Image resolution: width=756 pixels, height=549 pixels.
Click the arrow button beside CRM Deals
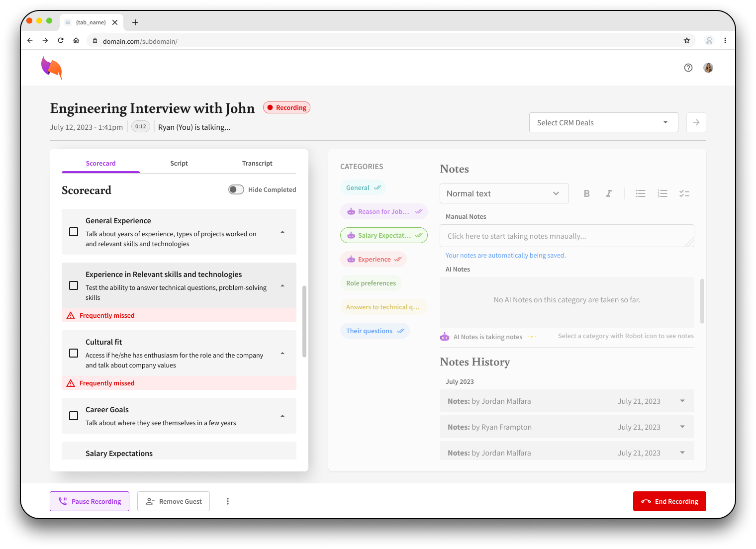696,122
